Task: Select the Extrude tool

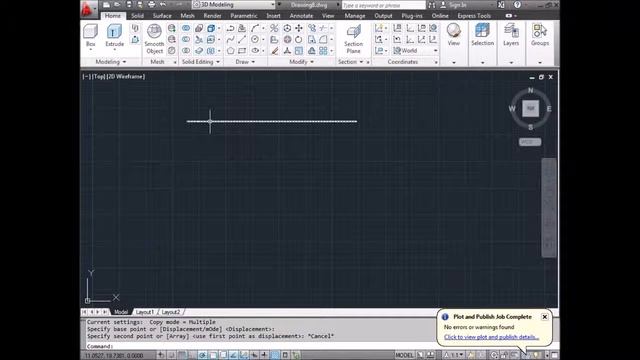Action: click(114, 36)
